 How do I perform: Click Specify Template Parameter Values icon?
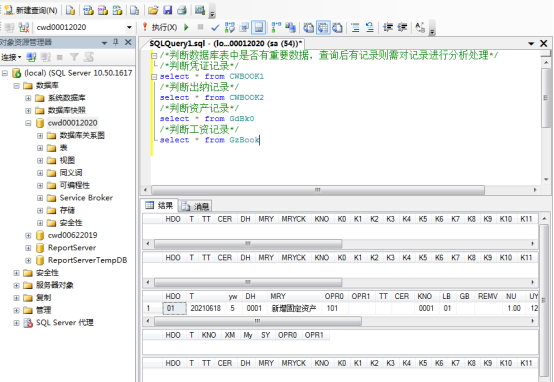[x=420, y=27]
